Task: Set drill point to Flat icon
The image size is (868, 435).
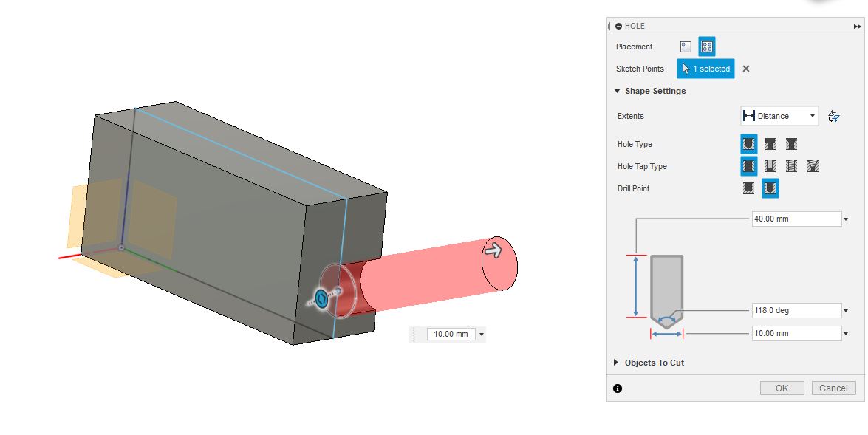Action: coord(748,188)
